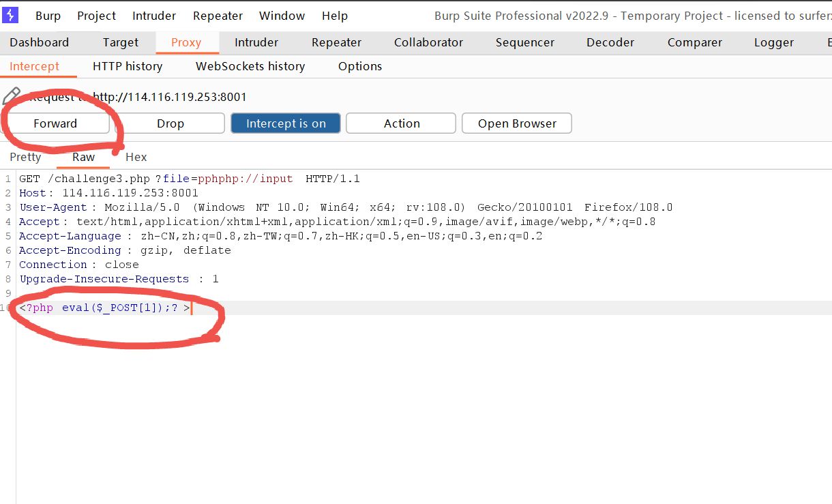The width and height of the screenshot is (832, 504).
Task: Open the Project menu
Action: 96,16
